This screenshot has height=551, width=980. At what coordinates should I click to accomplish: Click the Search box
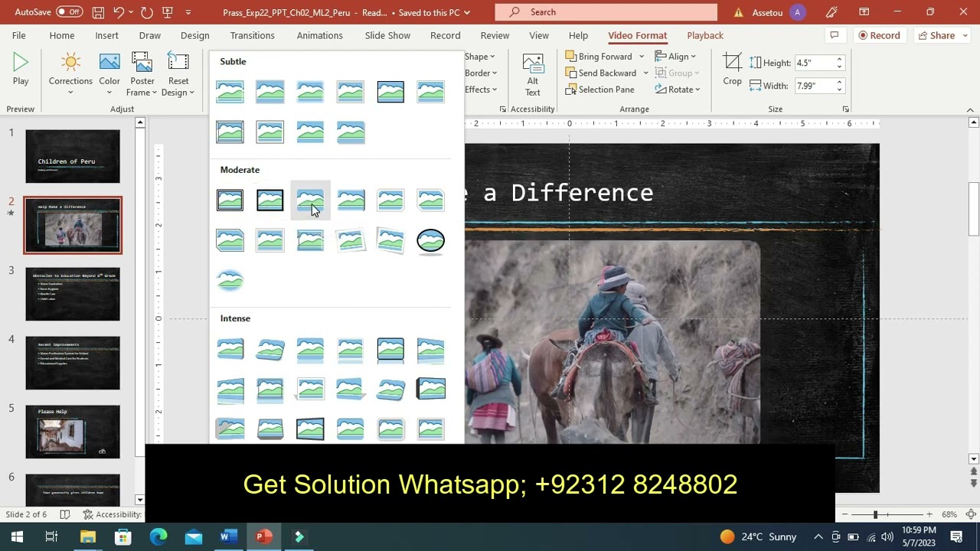pos(606,12)
